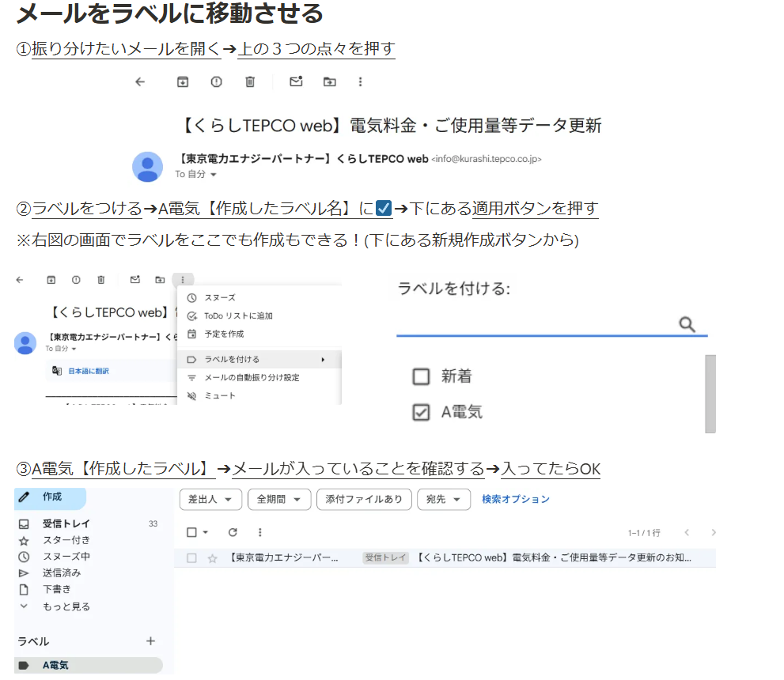Screen dimensions: 784x680
Task: Select メールの自動振り分け設定 menu item
Action: (259, 378)
